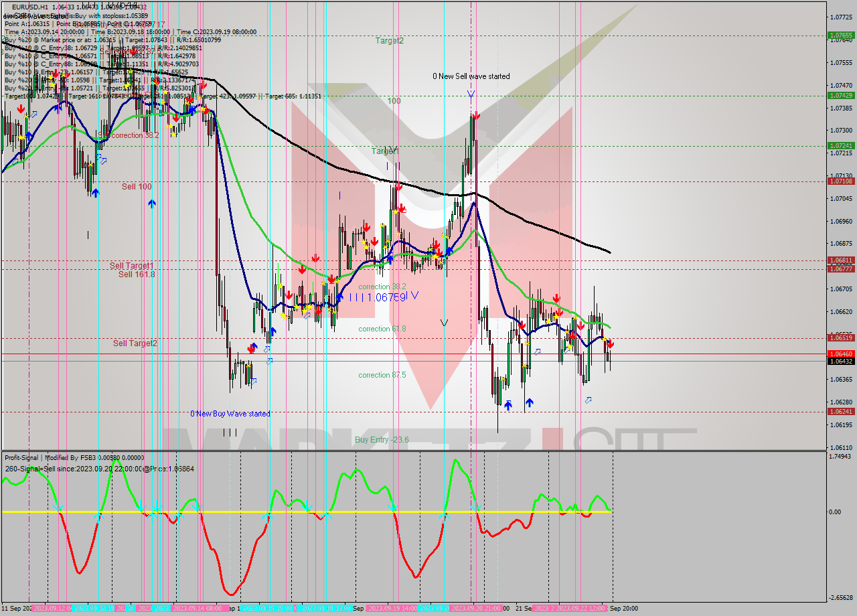Click the 'EURUSD,H1' chart title
The width and height of the screenshot is (857, 616).
29,7
